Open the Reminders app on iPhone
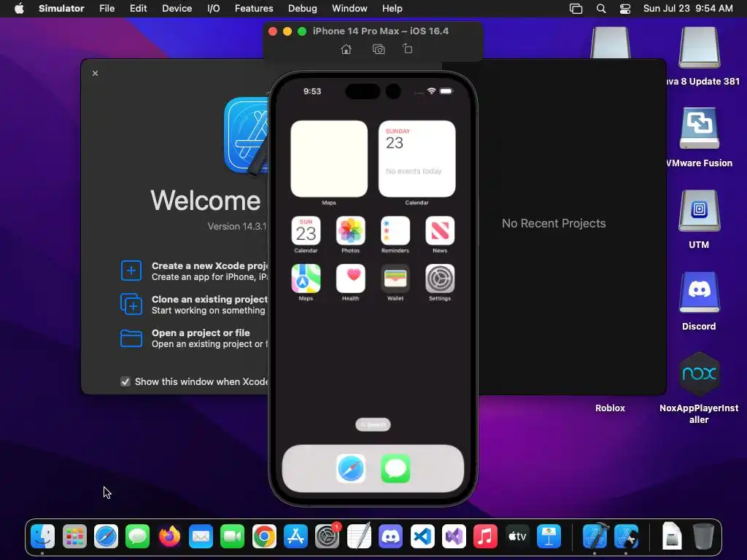Viewport: 747px width, 560px height. [395, 231]
